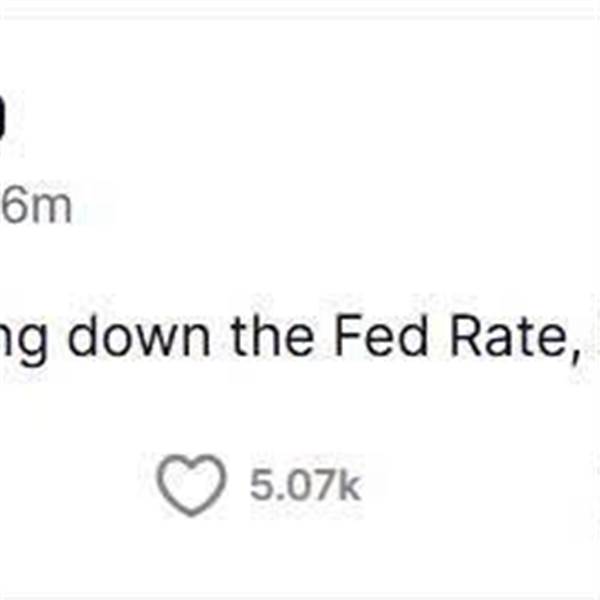Click blank post area right of likes count
This screenshot has height=600, width=600.
tap(478, 485)
